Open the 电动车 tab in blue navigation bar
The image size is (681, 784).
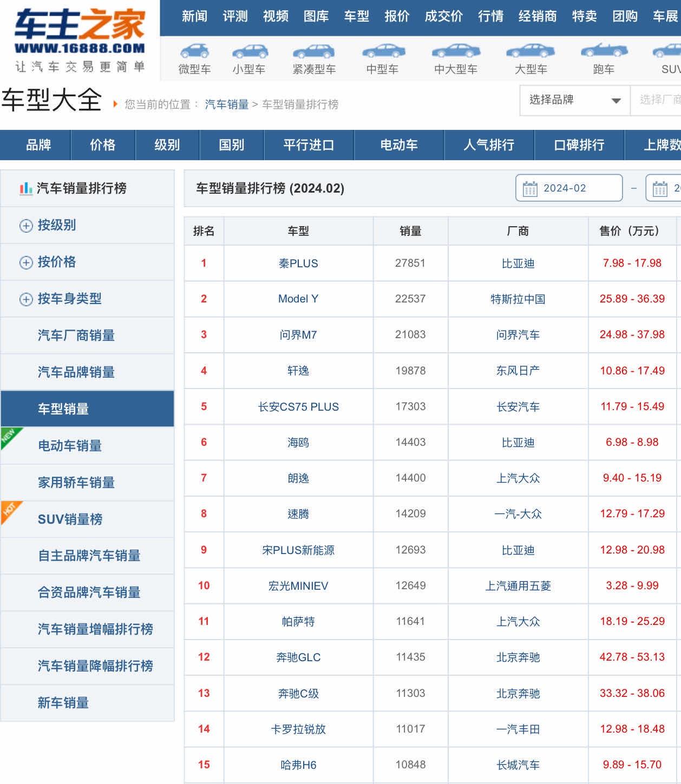(399, 145)
